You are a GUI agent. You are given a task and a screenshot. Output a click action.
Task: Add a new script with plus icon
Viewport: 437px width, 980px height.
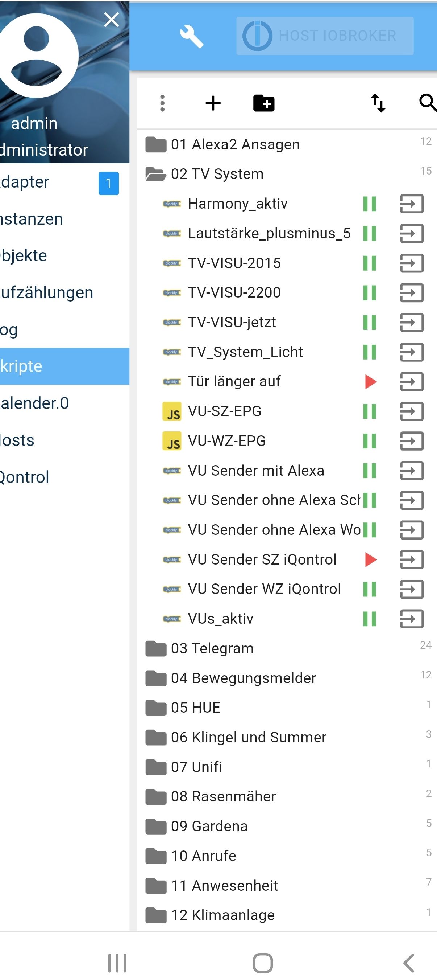tap(213, 103)
